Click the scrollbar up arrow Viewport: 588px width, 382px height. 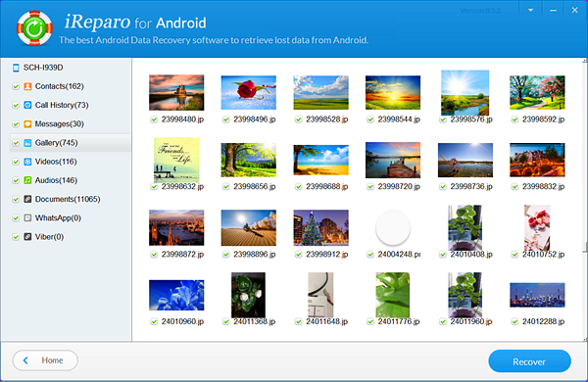pos(584,61)
